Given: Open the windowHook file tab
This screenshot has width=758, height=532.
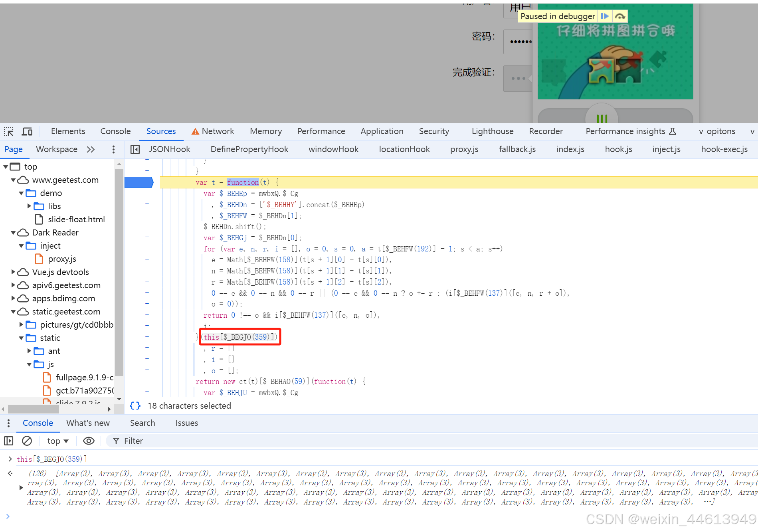Looking at the screenshot, I should 334,149.
